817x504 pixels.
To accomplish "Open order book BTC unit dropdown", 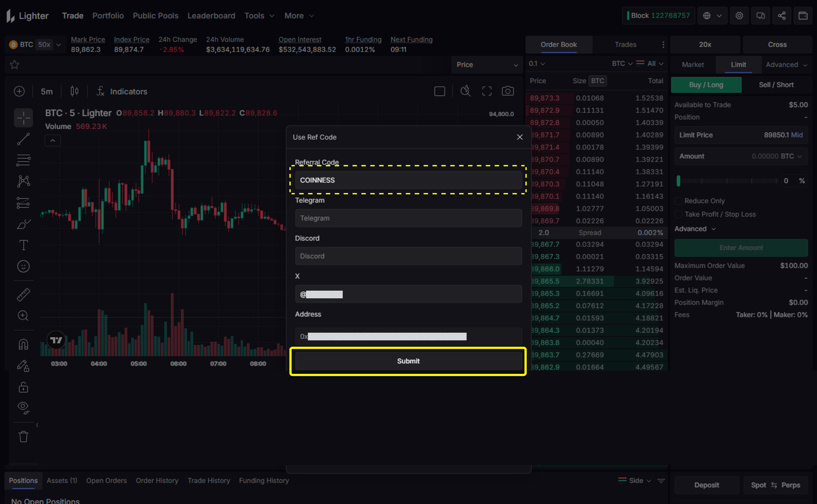I will tap(622, 63).
